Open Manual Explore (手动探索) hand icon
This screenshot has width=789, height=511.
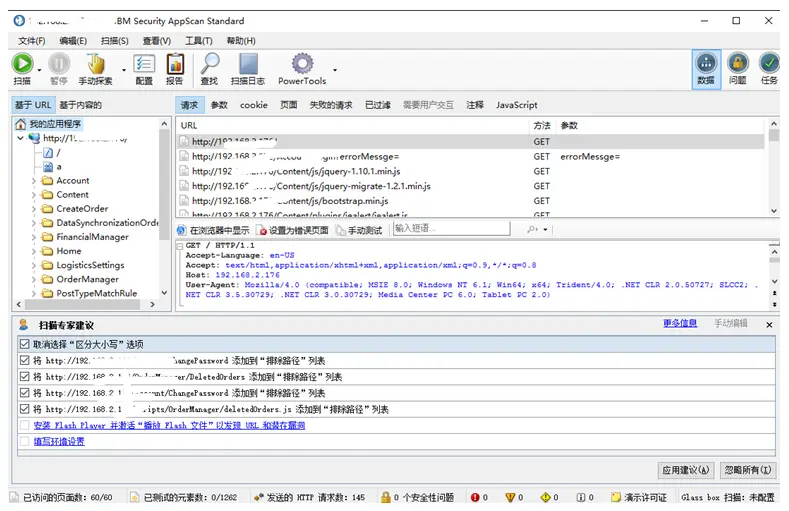pos(96,64)
